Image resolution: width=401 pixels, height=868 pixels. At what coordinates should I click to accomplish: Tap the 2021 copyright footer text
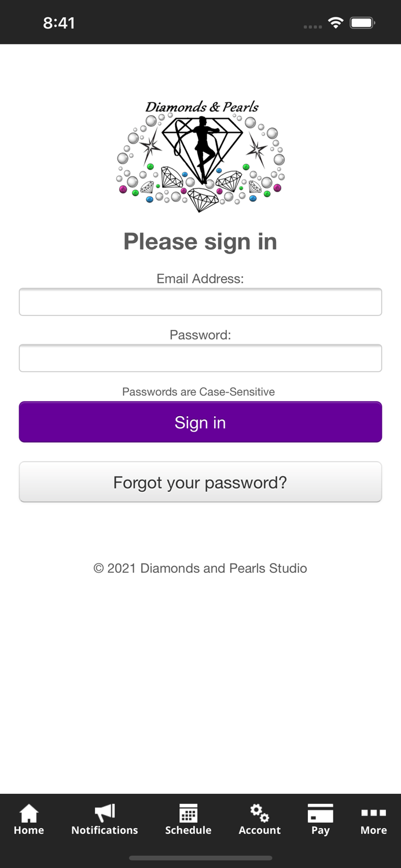pyautogui.click(x=200, y=568)
